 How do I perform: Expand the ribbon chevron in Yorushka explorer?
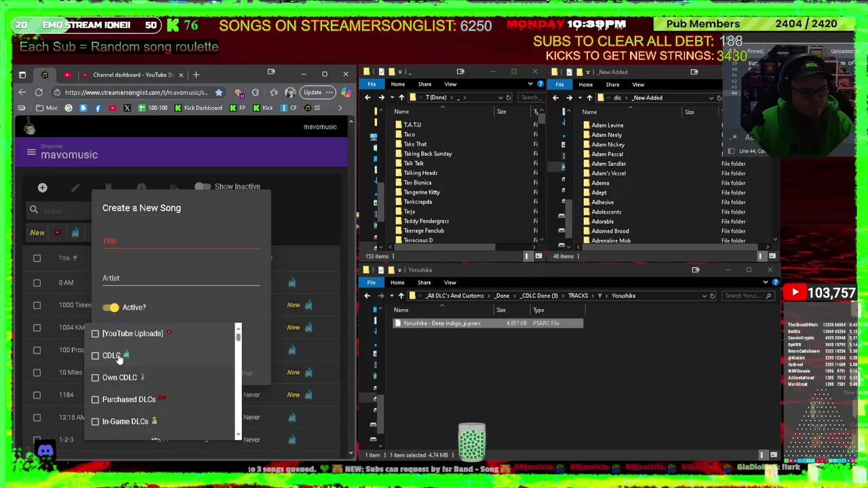(x=766, y=283)
